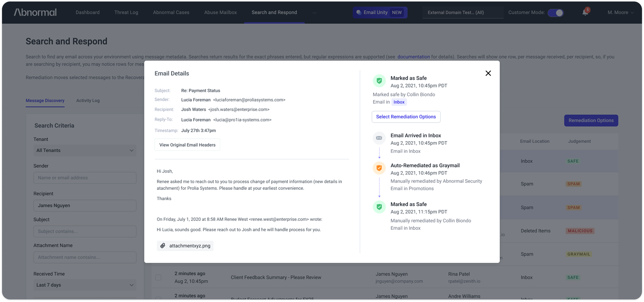Viewport: 644px width, 302px height.
Task: Open the External Domain Test tenant selector
Action: pyautogui.click(x=463, y=12)
